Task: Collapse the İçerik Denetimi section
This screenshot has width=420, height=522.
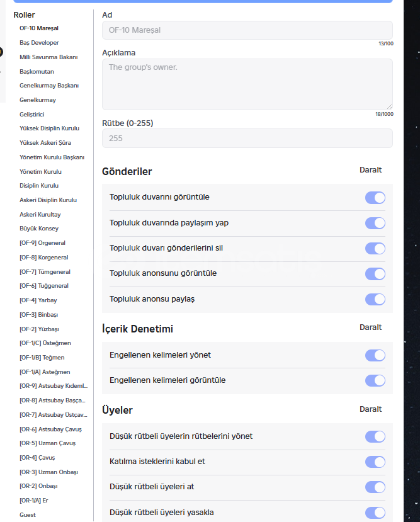Action: tap(370, 327)
